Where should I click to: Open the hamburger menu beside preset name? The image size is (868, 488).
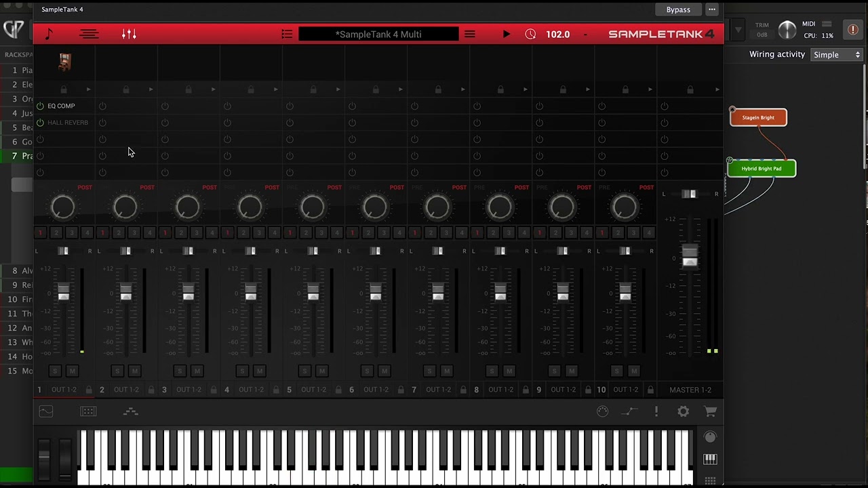pos(470,34)
